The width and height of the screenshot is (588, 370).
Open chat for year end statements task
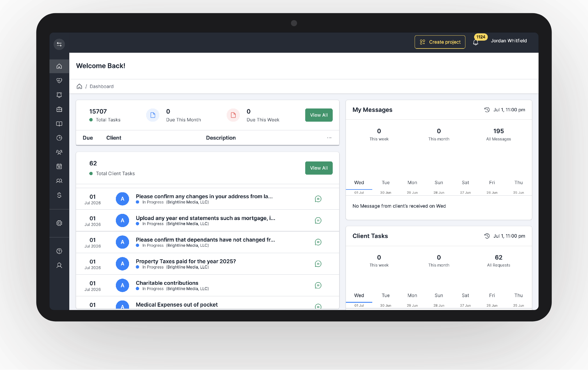(x=318, y=221)
